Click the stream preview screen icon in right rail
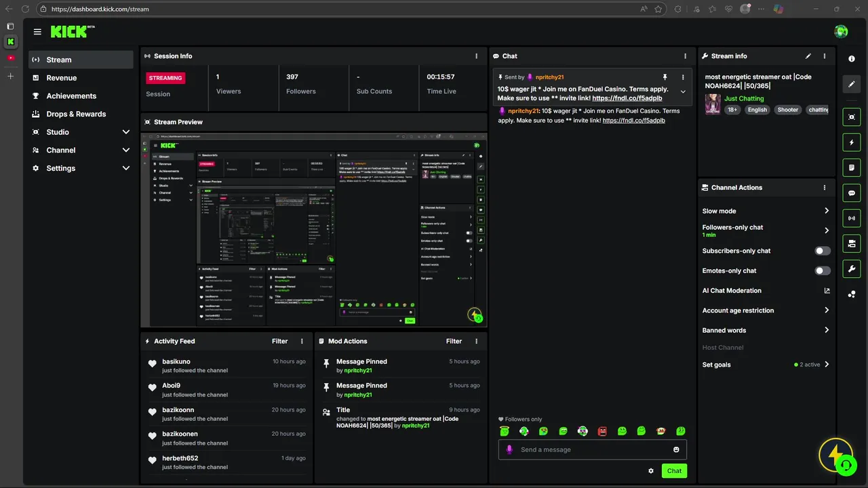 pos(852,117)
